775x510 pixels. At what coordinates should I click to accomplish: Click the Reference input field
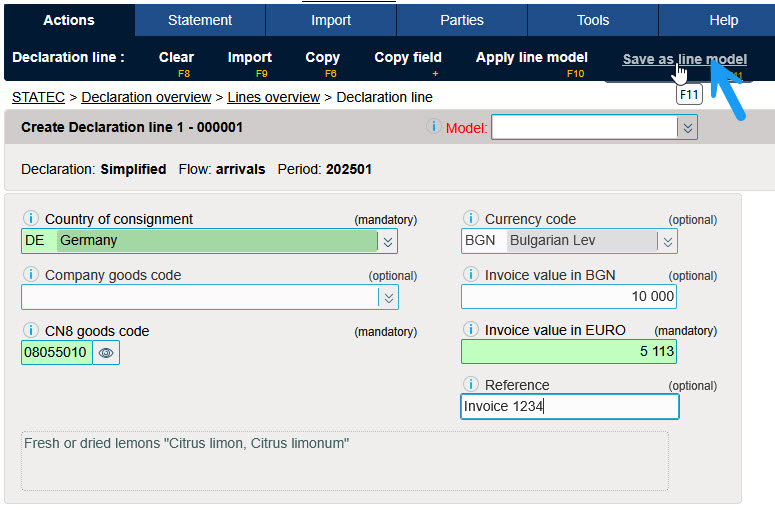(x=570, y=406)
